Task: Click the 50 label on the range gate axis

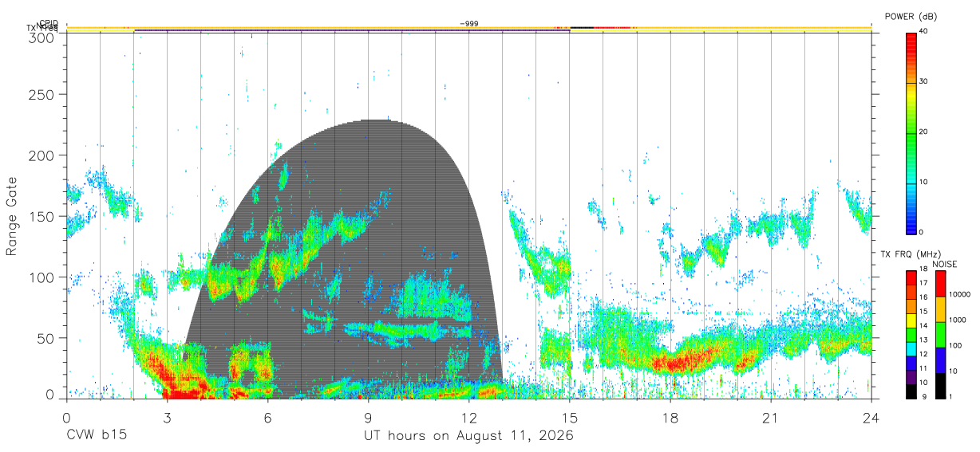Action: [x=45, y=338]
